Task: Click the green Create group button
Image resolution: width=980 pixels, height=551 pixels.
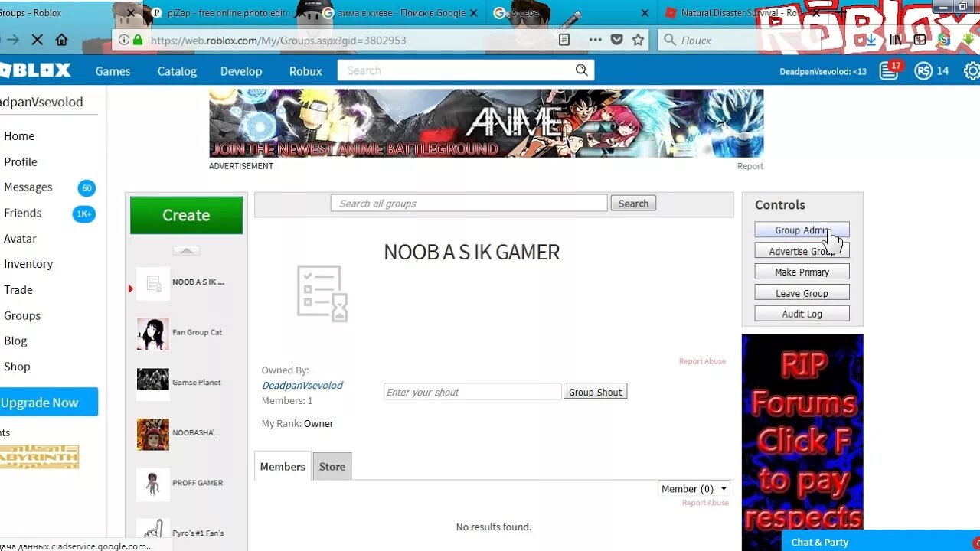Action: coord(186,215)
